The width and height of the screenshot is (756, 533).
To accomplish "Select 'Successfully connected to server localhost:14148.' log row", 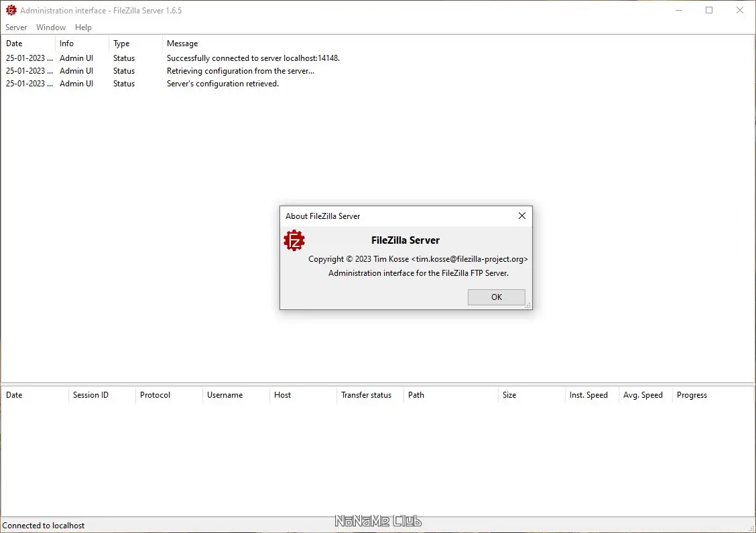I will [377, 58].
